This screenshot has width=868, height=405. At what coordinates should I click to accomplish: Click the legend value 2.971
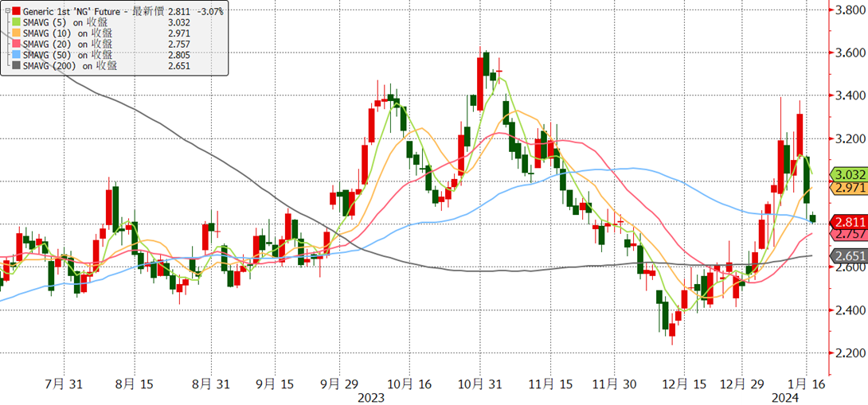pyautogui.click(x=179, y=33)
